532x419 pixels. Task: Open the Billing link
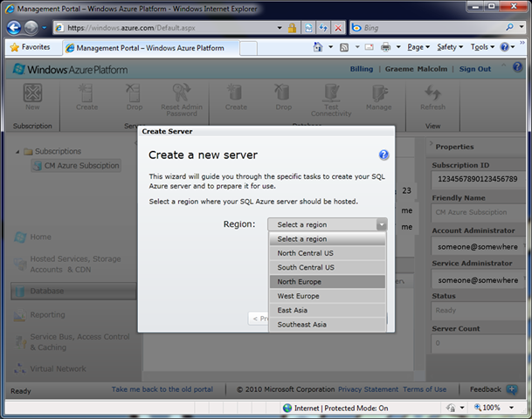click(362, 69)
